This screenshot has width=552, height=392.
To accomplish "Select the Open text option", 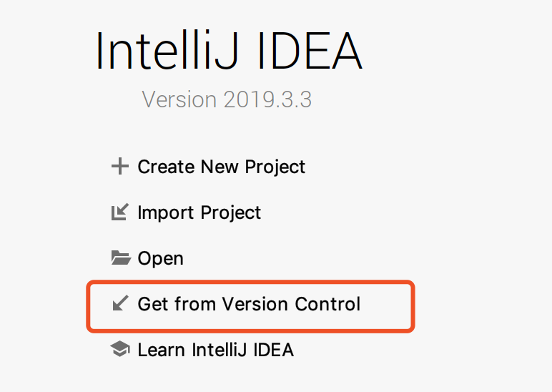I will pos(161,259).
